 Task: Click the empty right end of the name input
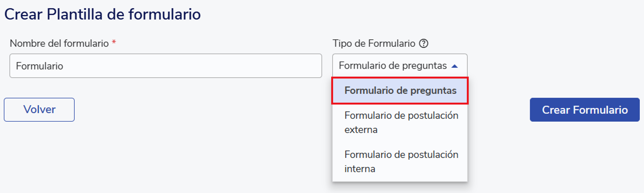pos(302,66)
